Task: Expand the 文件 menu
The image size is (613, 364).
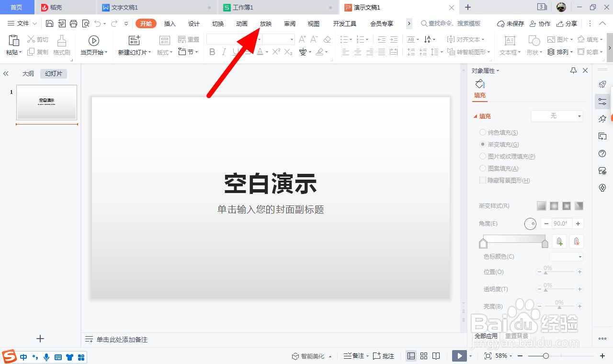Action: click(x=23, y=23)
